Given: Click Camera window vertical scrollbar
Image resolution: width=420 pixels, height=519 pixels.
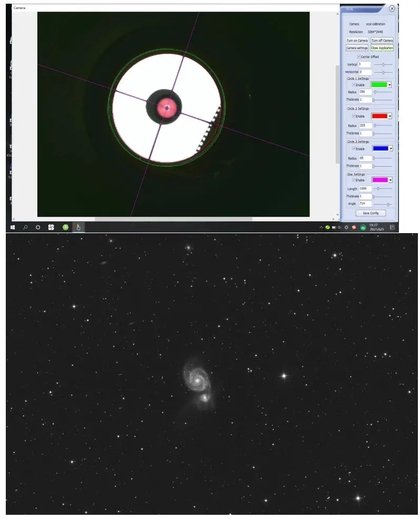Looking at the screenshot, I should point(337,114).
